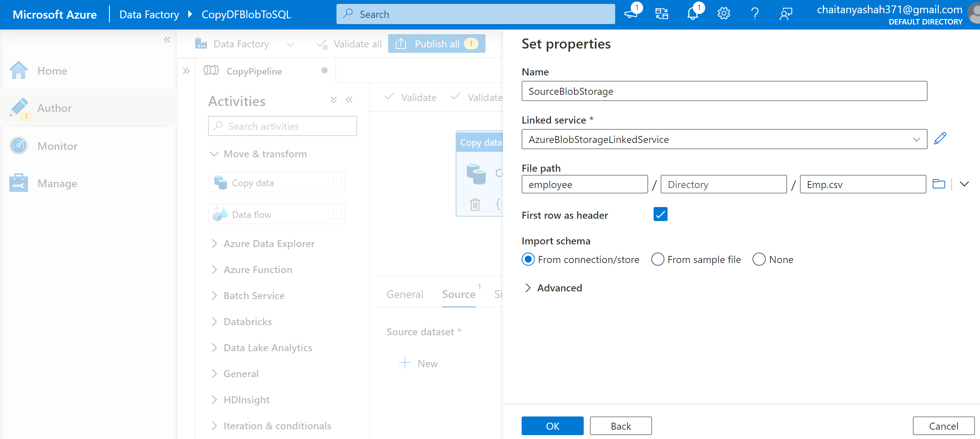Switch to the Source tab
This screenshot has height=439, width=980.
pos(458,294)
